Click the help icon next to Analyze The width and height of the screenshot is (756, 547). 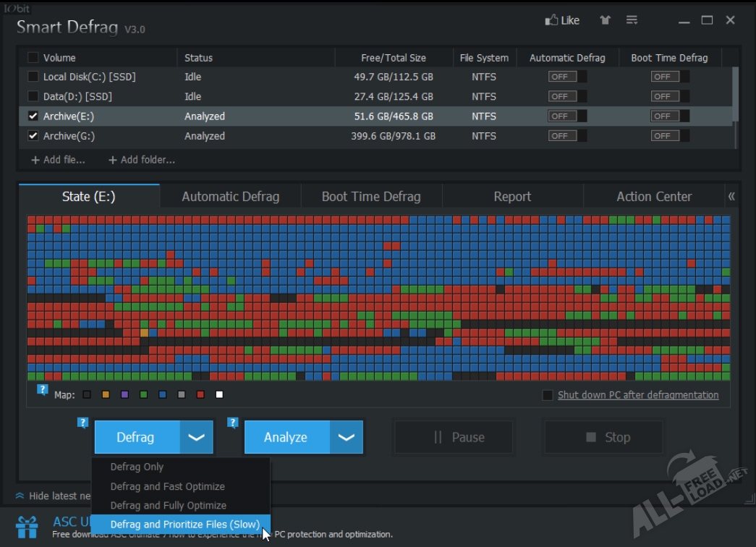pos(233,423)
